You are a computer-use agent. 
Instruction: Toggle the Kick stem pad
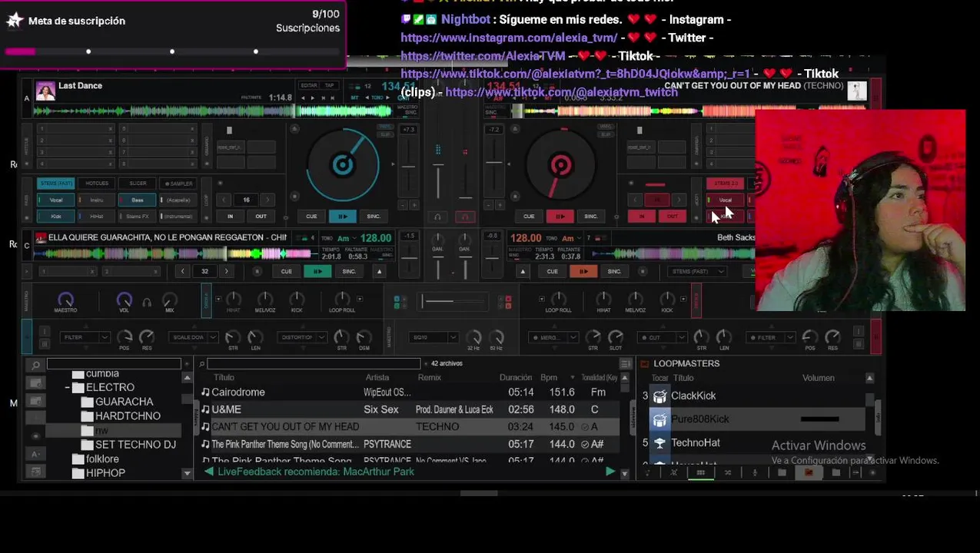point(56,217)
